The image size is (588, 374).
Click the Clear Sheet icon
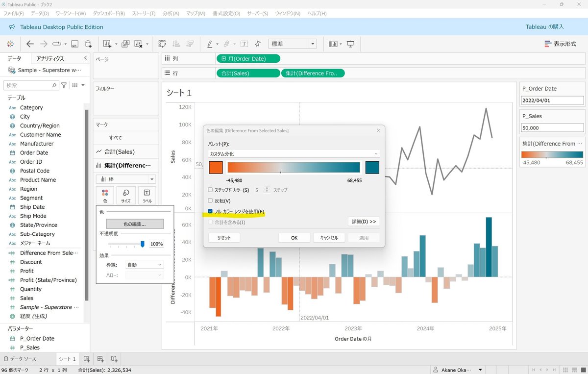pos(139,44)
